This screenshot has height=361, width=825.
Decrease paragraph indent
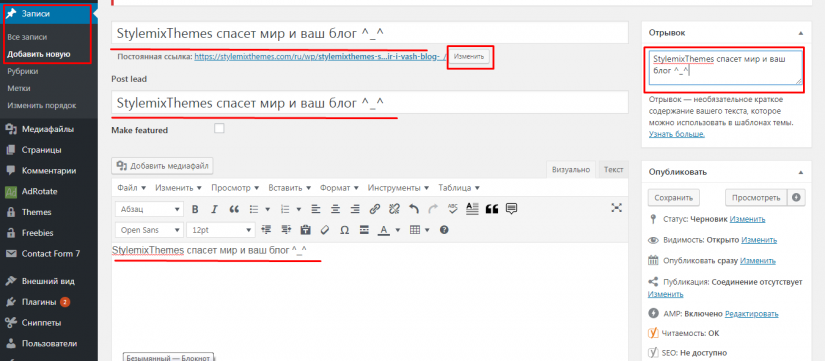click(x=266, y=230)
